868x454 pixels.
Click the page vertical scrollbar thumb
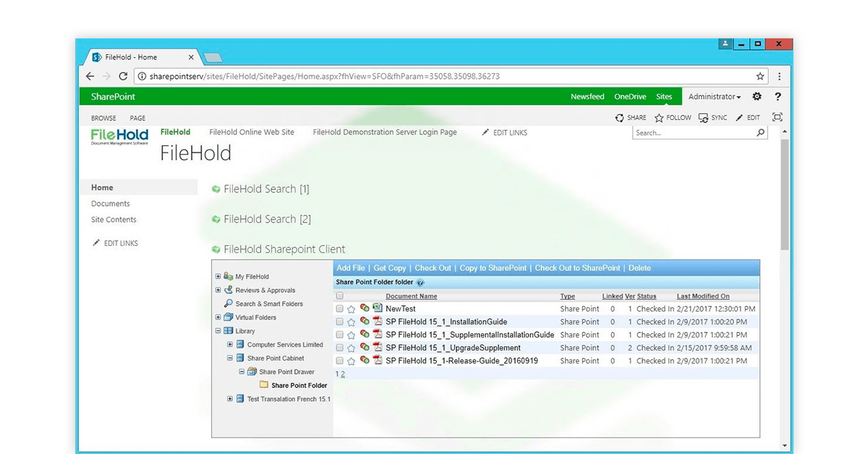pos(785,195)
